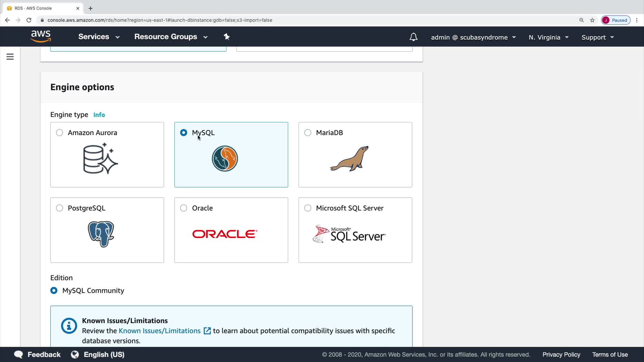Click the Known Issues/Limitations bold heading

coord(125,321)
